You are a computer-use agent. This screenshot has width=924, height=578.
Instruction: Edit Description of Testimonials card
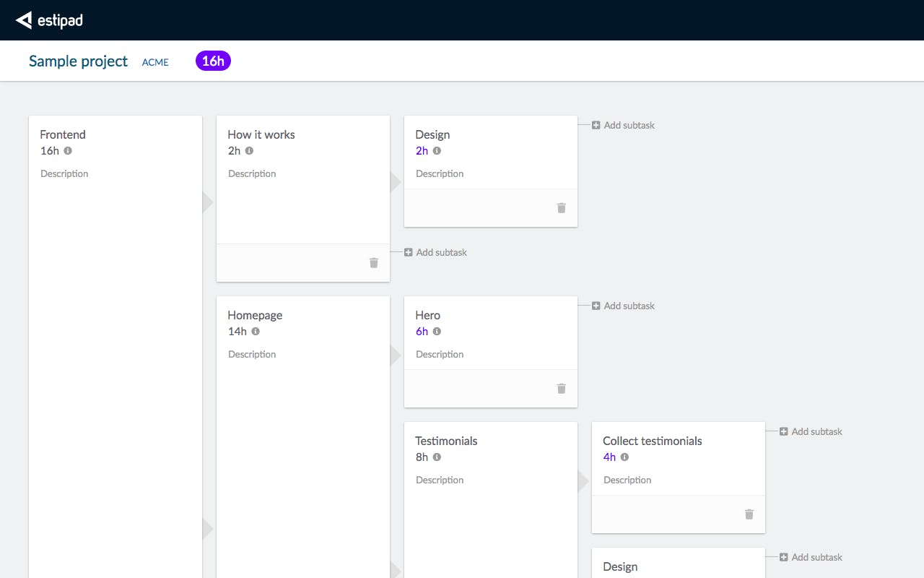pyautogui.click(x=440, y=480)
